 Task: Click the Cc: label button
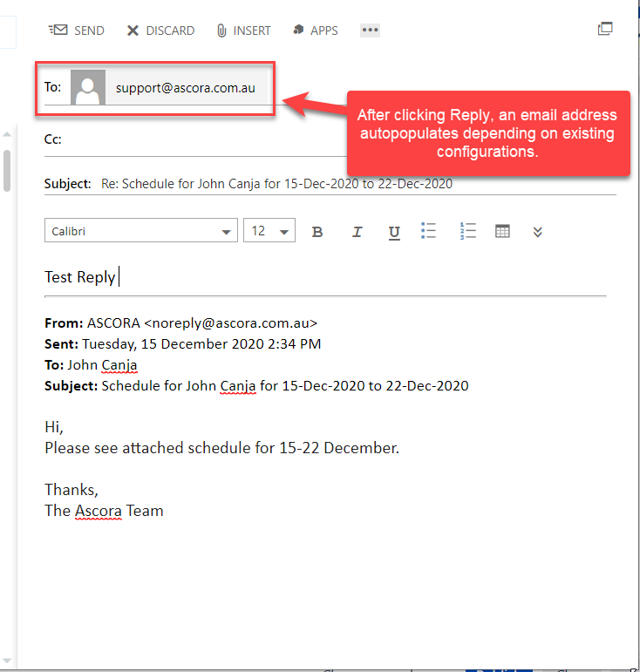(x=52, y=139)
